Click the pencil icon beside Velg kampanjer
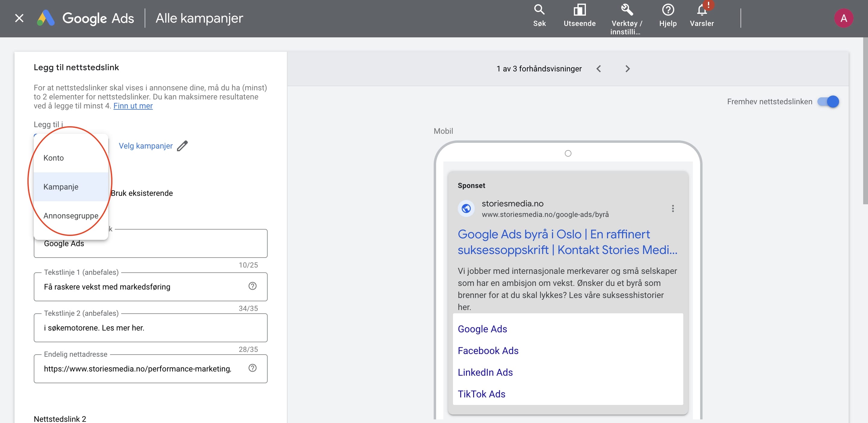Viewport: 868px width, 423px height. click(182, 146)
